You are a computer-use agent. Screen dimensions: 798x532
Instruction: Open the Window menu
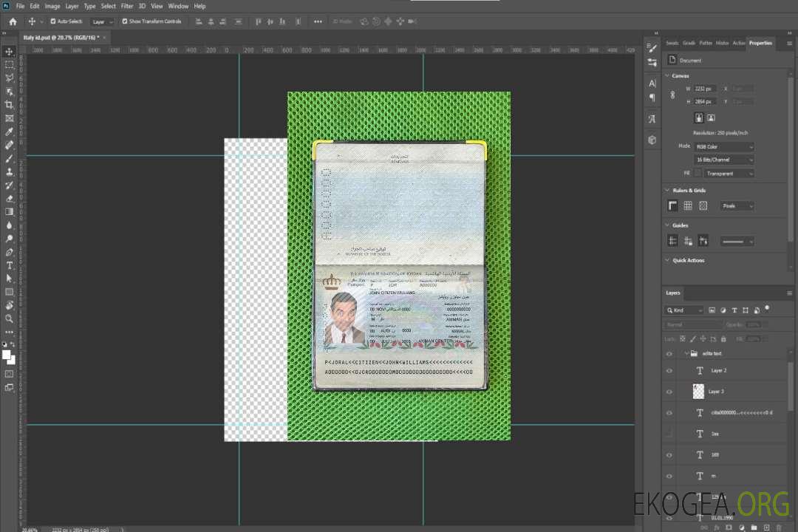point(178,6)
